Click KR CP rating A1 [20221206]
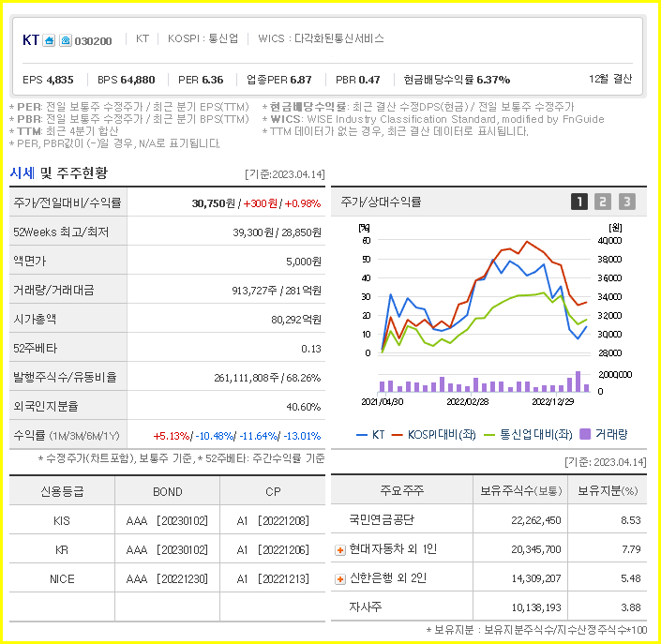Screen dimensions: 661x644 273,550
